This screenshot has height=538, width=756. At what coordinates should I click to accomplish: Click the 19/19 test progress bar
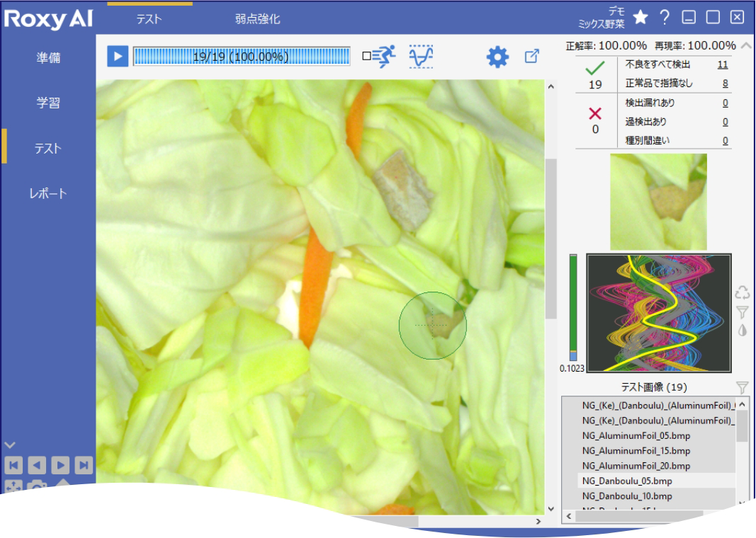(242, 57)
